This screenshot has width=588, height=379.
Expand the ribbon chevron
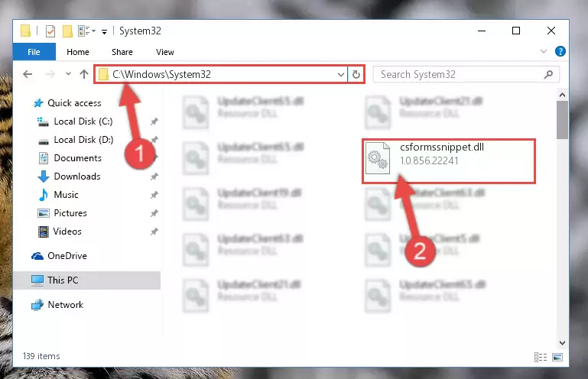click(544, 51)
